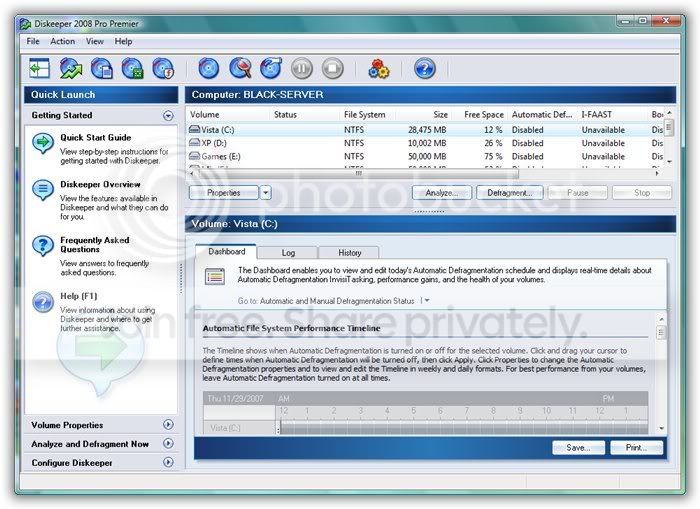Select the Games (E:) volume row
This screenshot has width=700, height=509.
click(x=425, y=156)
